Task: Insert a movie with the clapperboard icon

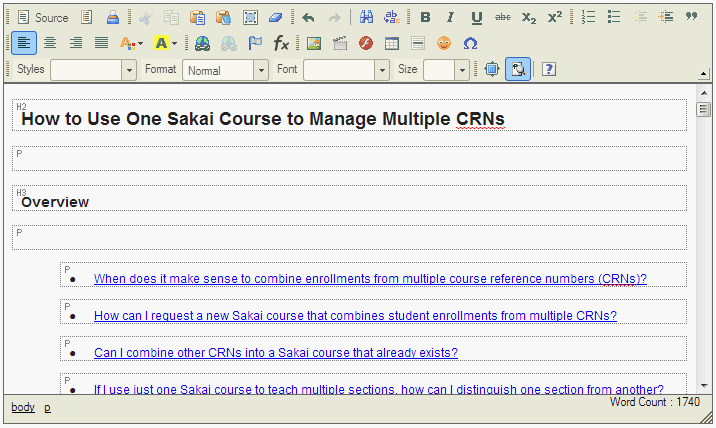Action: tap(340, 44)
